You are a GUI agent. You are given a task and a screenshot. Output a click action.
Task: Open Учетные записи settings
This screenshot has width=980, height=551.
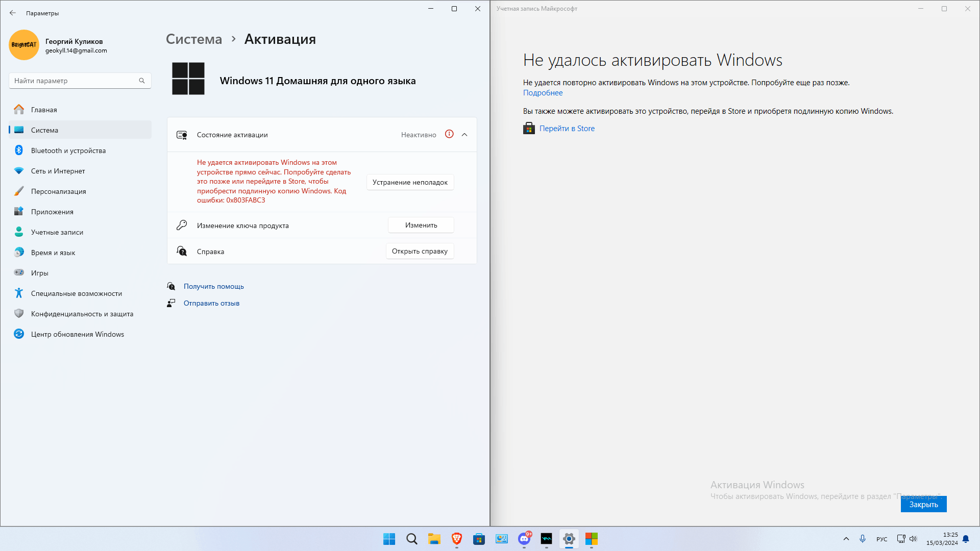tap(80, 232)
